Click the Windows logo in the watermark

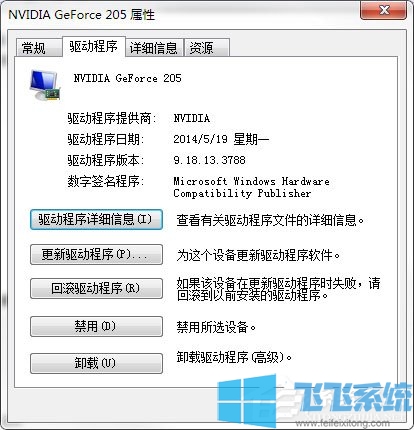[x=247, y=401]
